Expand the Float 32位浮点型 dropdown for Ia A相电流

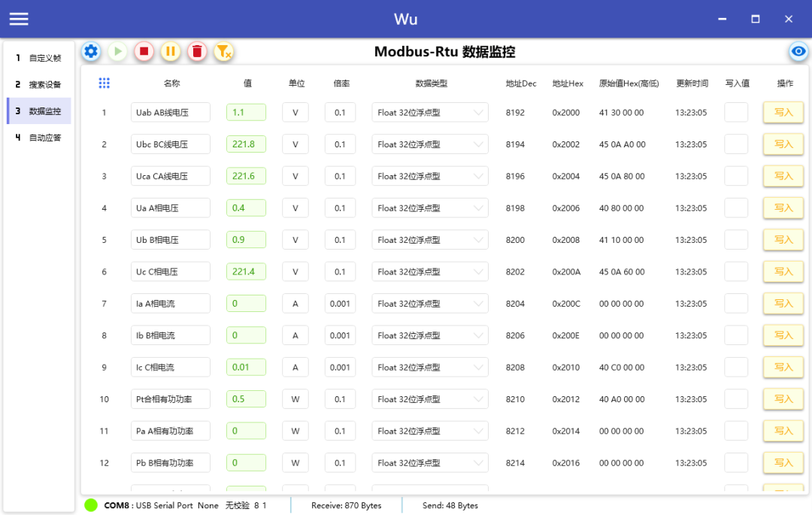(429, 303)
